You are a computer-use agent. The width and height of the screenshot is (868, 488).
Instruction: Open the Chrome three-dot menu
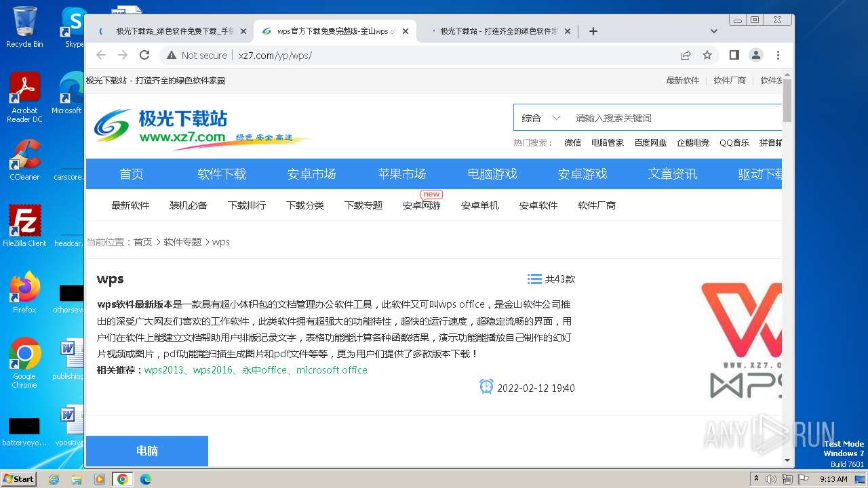pyautogui.click(x=778, y=55)
